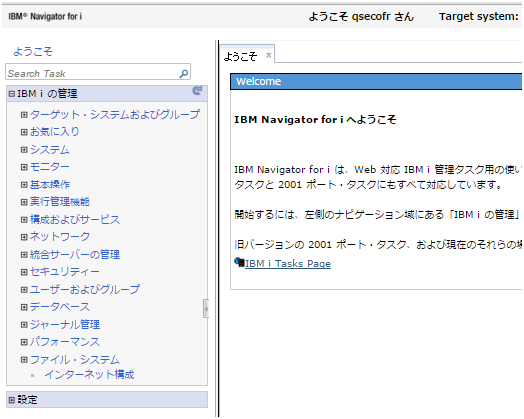Open the システム link

click(50, 149)
